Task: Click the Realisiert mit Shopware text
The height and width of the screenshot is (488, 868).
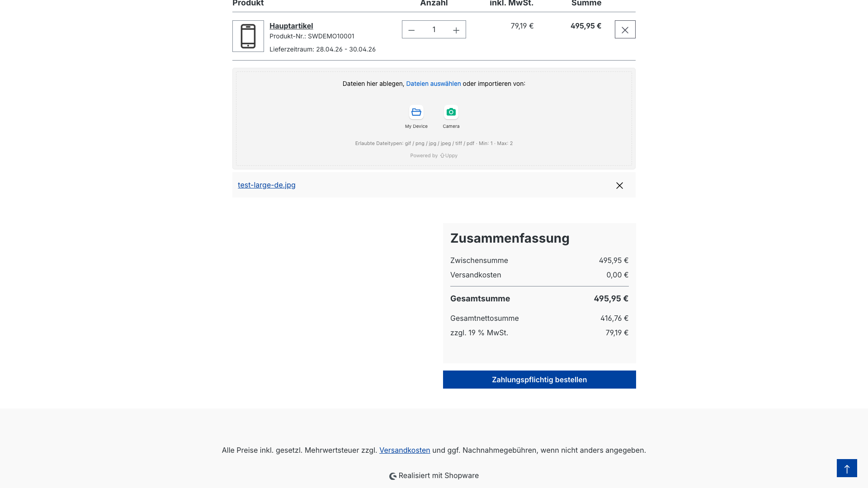Action: tap(439, 476)
